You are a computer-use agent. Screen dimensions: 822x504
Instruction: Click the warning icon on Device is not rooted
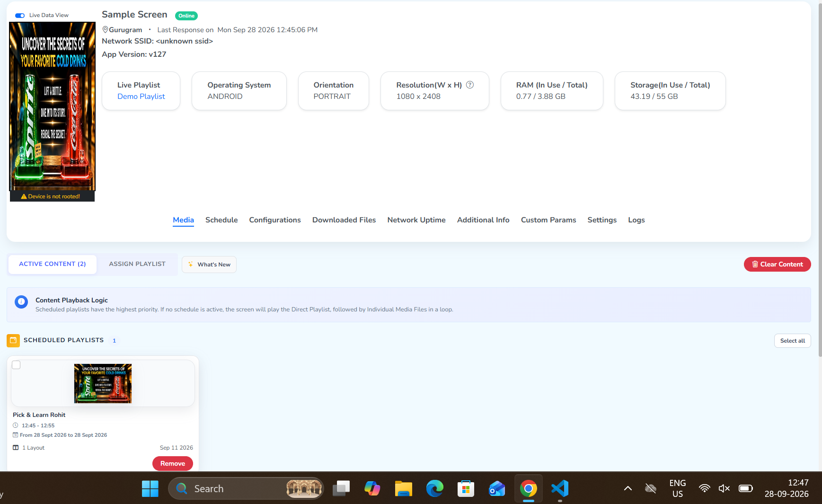point(24,196)
